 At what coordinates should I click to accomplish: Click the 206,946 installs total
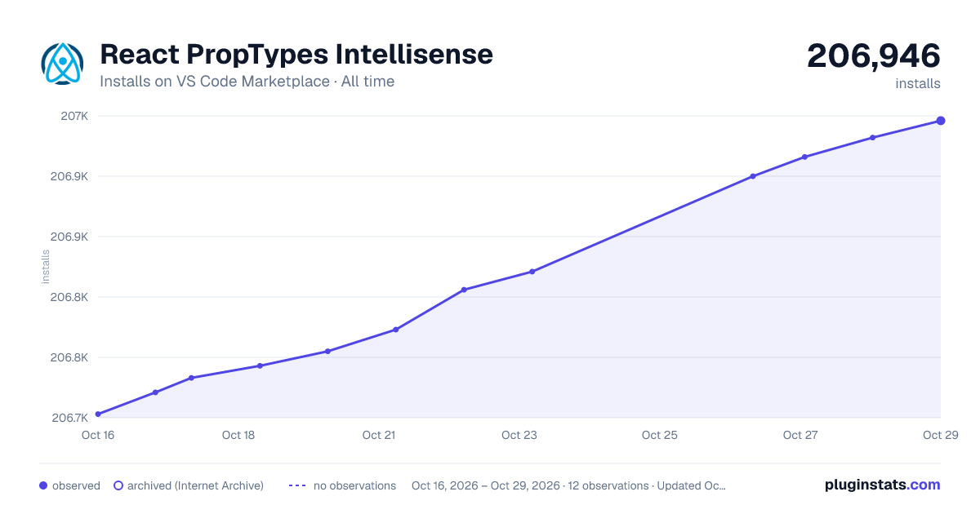point(874,56)
